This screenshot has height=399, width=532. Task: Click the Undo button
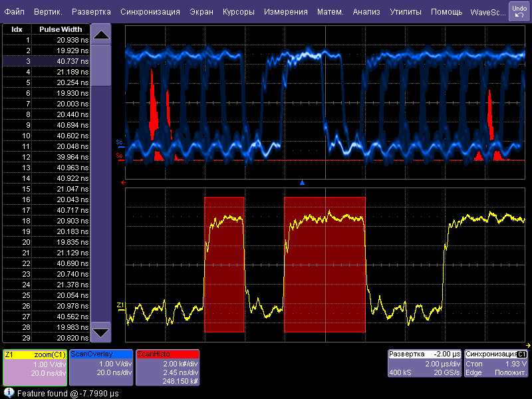(x=519, y=11)
